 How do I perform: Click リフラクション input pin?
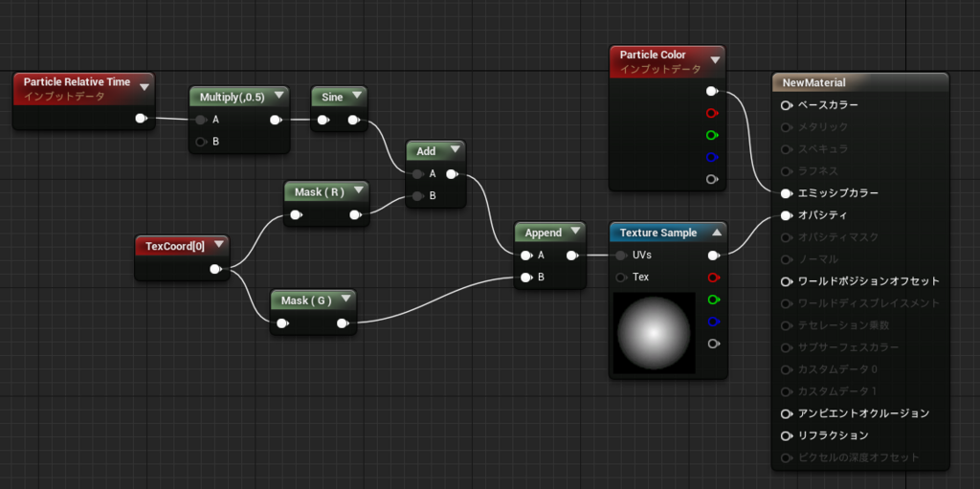pyautogui.click(x=786, y=435)
